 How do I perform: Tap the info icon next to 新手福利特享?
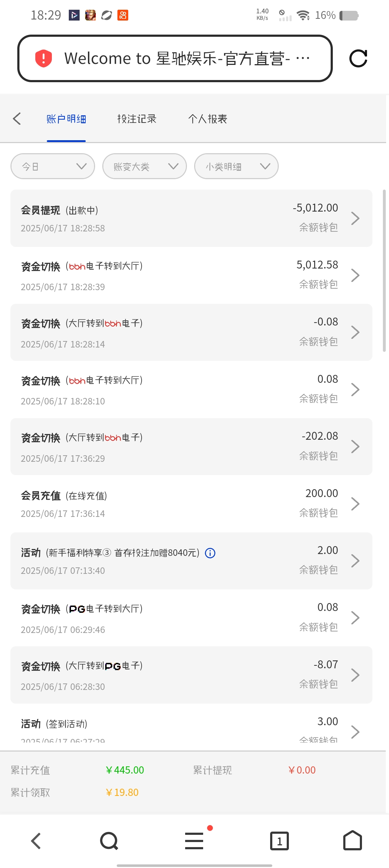(x=210, y=553)
